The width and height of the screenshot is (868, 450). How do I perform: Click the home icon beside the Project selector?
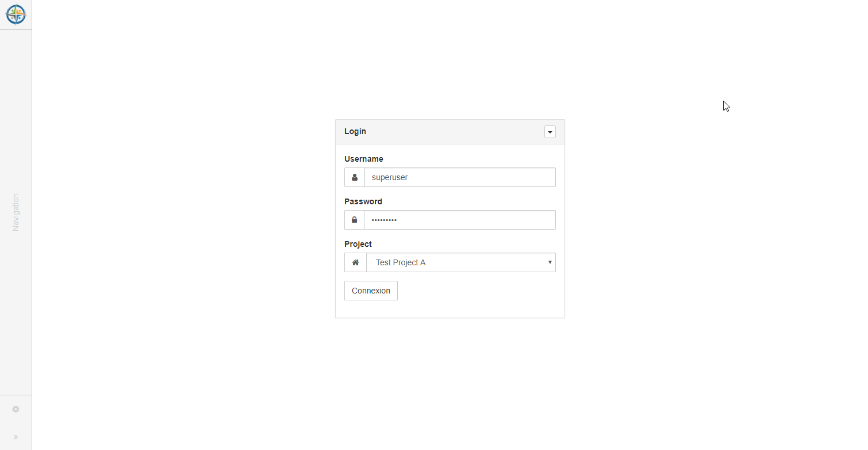tap(355, 262)
